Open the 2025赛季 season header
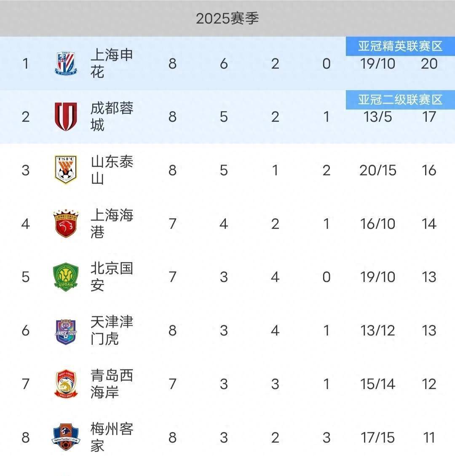The width and height of the screenshot is (455, 476). tap(227, 19)
